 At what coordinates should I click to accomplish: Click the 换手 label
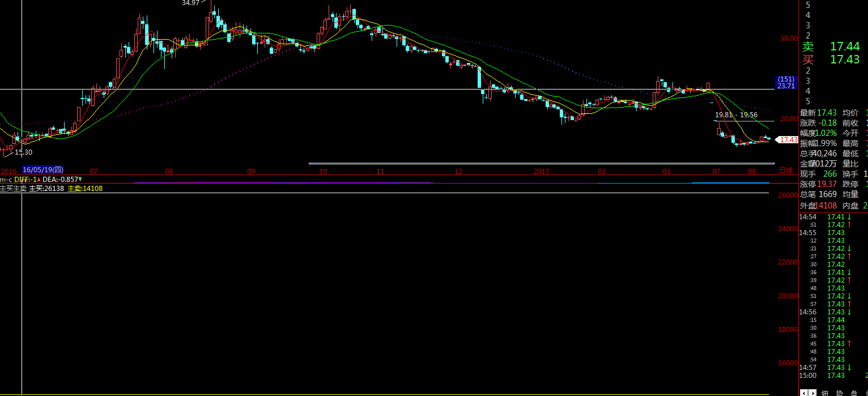coord(850,174)
